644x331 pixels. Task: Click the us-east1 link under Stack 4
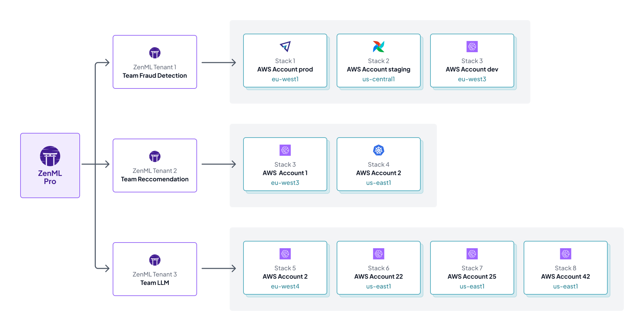pyautogui.click(x=378, y=183)
